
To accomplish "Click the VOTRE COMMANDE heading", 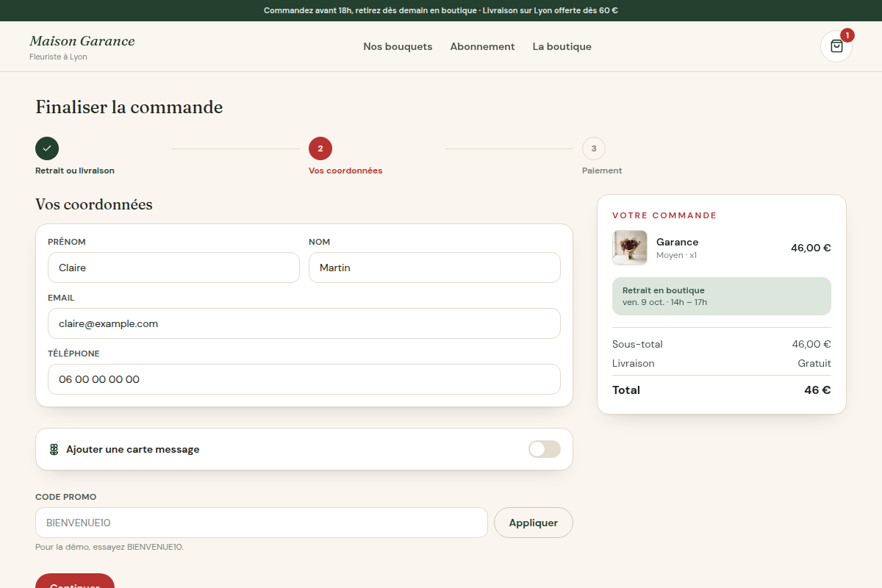I will click(x=664, y=215).
